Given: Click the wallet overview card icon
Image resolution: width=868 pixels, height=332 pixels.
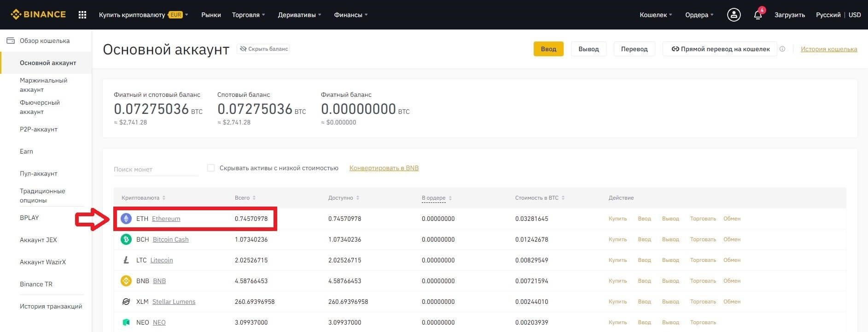Looking at the screenshot, I should coord(10,41).
